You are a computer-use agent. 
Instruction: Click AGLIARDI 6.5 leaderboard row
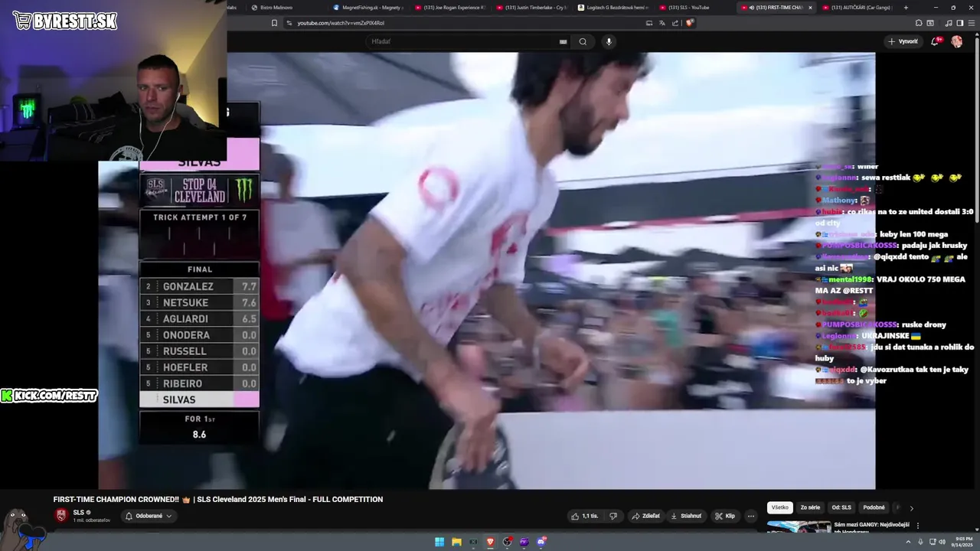pos(200,318)
